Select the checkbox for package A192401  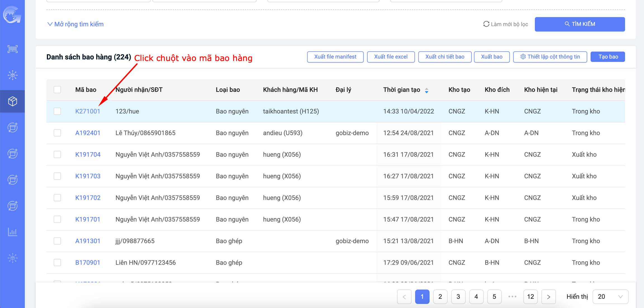point(57,133)
